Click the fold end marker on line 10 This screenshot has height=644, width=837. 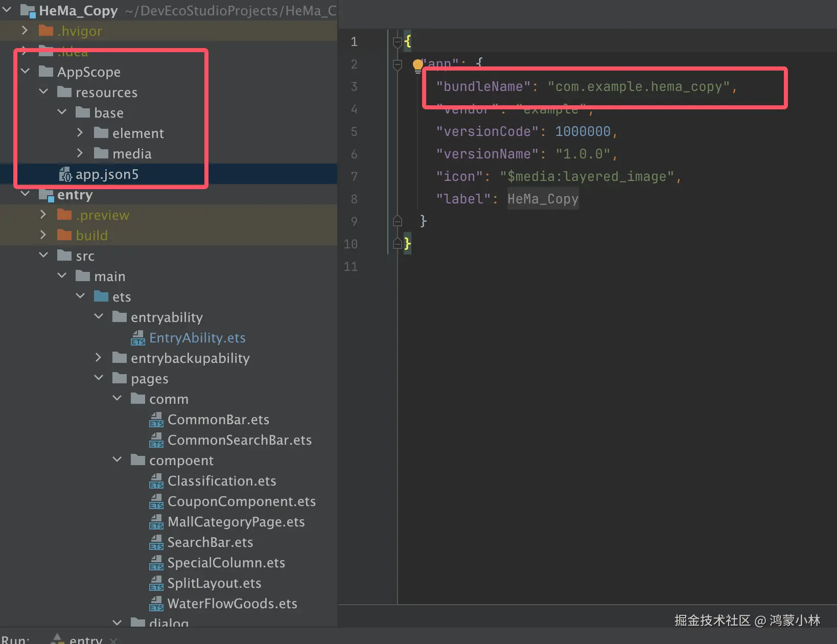pyautogui.click(x=397, y=244)
